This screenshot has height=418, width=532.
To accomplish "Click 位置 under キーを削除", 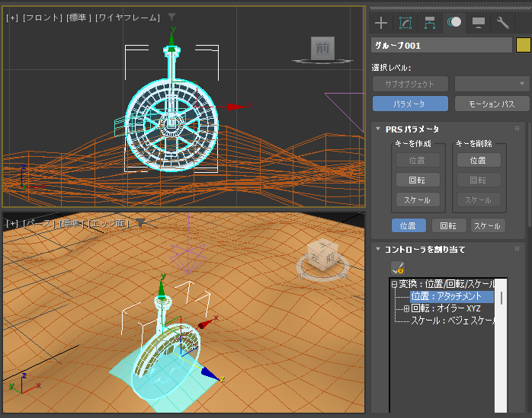I will pos(479,160).
